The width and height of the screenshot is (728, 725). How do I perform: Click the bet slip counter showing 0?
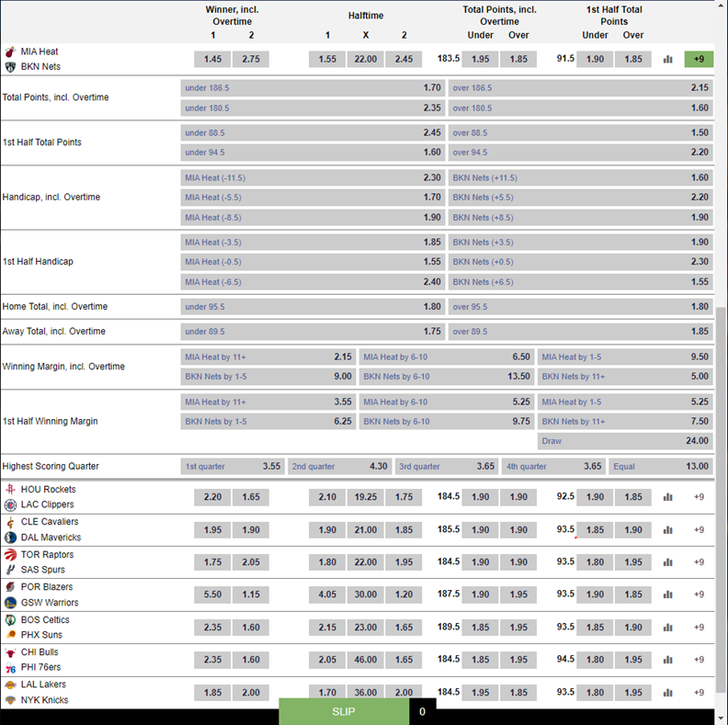pyautogui.click(x=422, y=711)
